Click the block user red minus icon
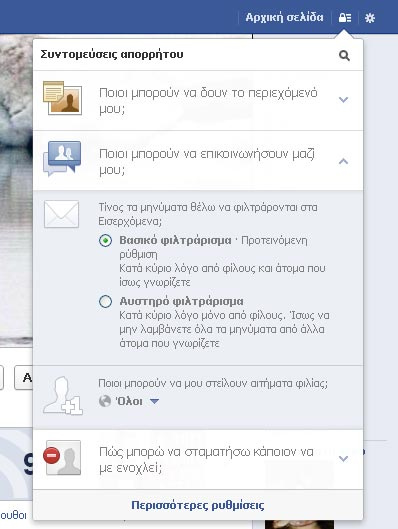This screenshot has width=398, height=529. coord(51,455)
